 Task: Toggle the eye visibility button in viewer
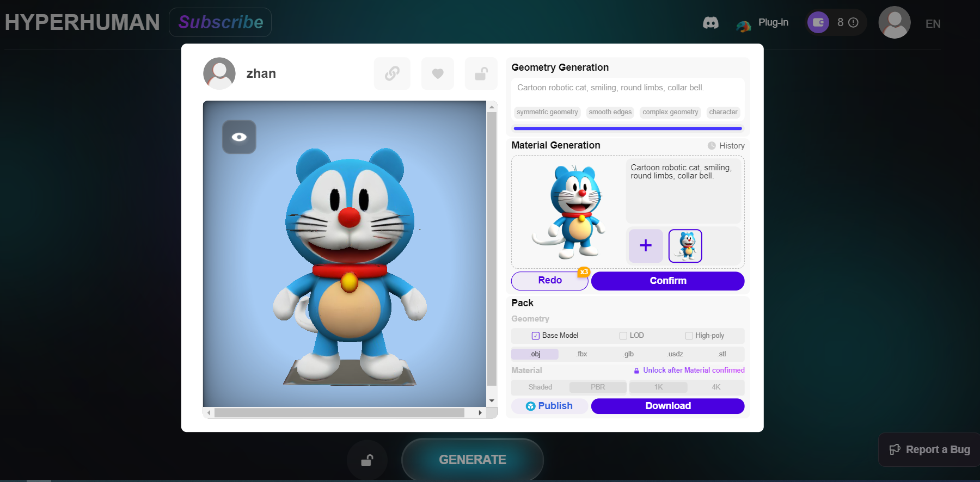coord(239,137)
